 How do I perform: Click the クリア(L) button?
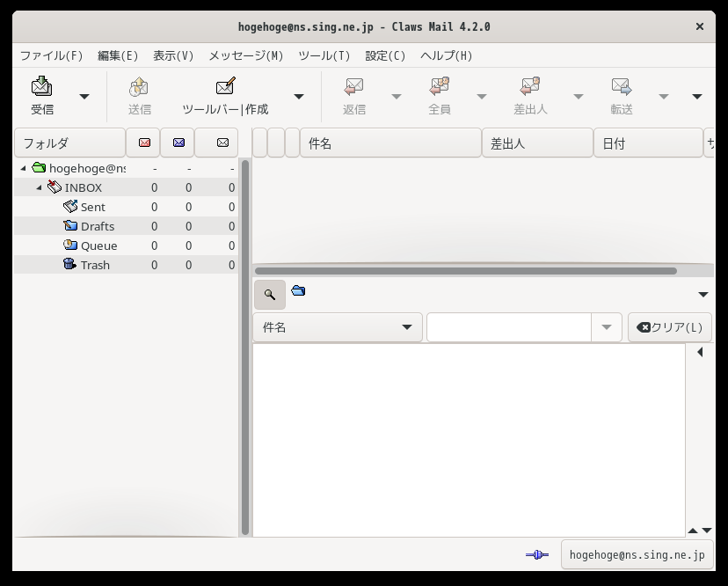pos(669,327)
